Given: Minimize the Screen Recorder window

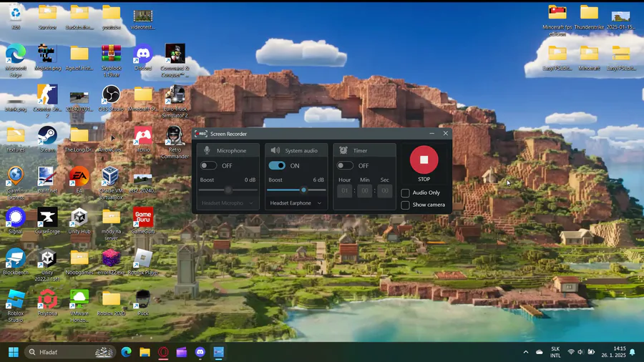Looking at the screenshot, I should 431,133.
